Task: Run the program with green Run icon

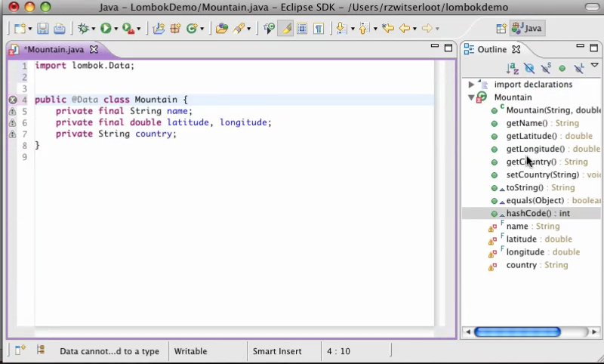Action: click(106, 29)
